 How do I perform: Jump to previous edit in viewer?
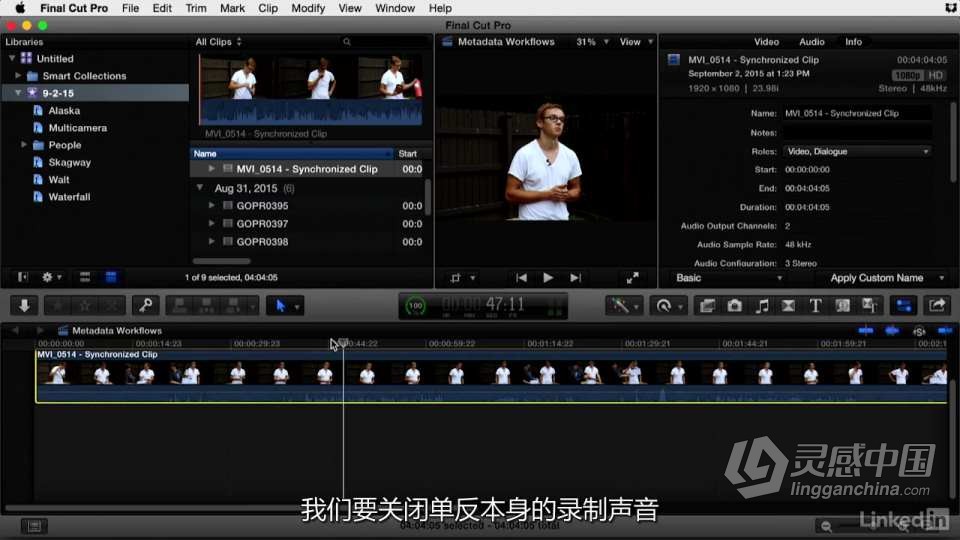coord(521,278)
